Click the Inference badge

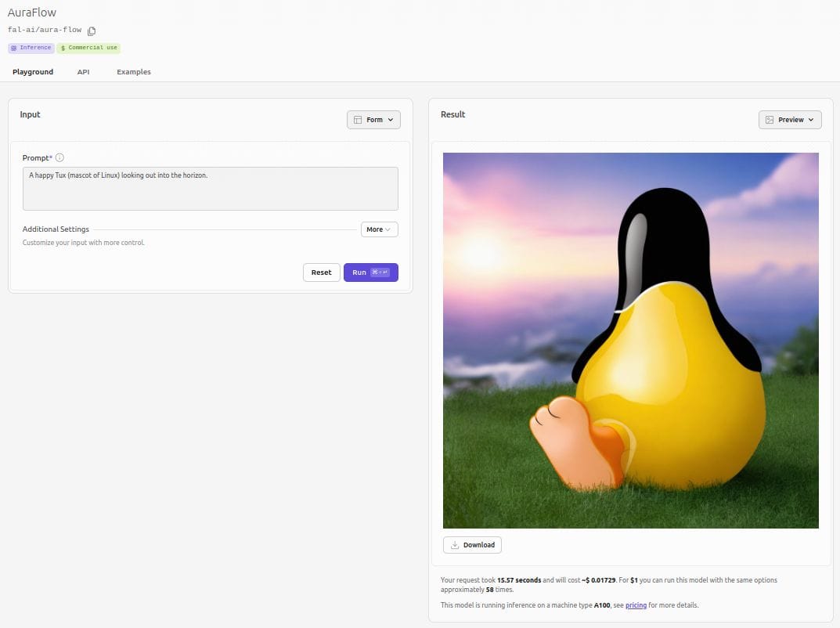[31, 48]
